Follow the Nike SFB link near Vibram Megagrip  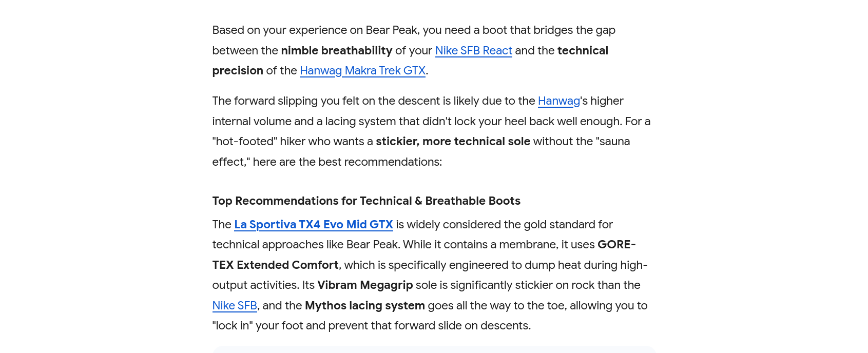[235, 306]
